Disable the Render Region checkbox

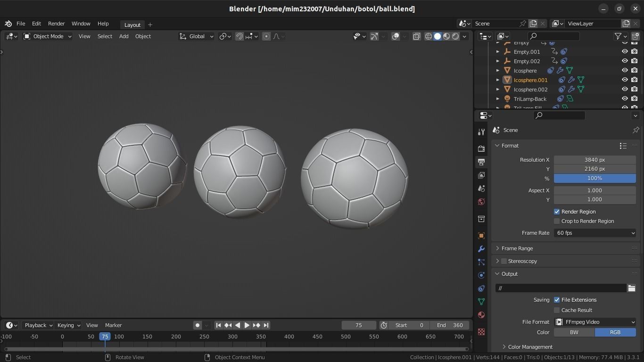557,211
